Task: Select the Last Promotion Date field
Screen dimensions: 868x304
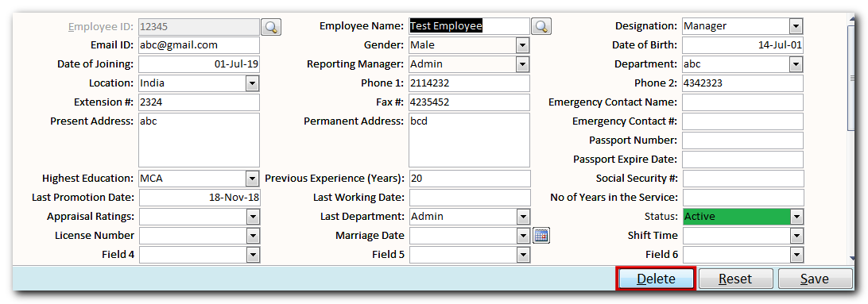Action: pos(199,198)
